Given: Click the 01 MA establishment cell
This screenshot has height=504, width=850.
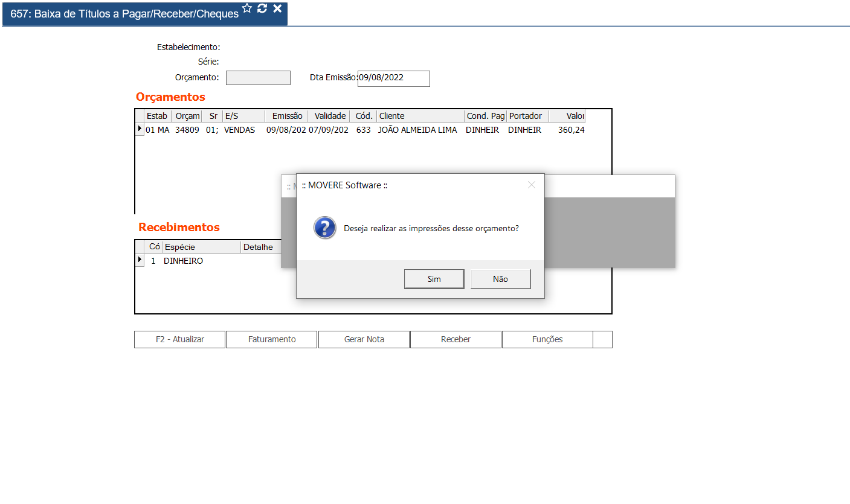Looking at the screenshot, I should (158, 130).
